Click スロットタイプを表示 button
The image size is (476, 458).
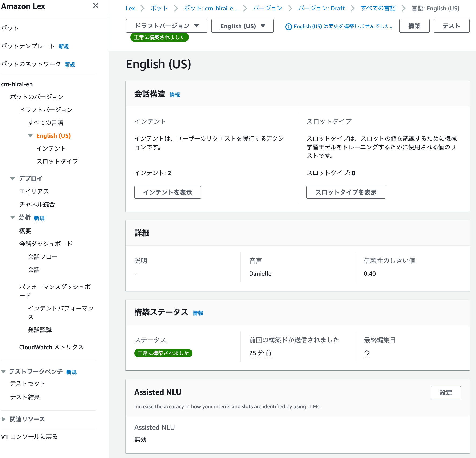coord(346,192)
